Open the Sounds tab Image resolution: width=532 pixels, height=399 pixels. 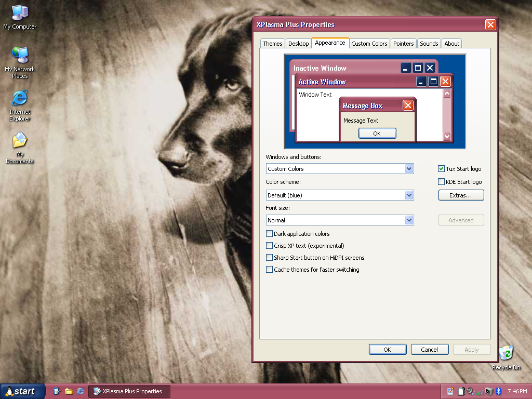point(429,44)
